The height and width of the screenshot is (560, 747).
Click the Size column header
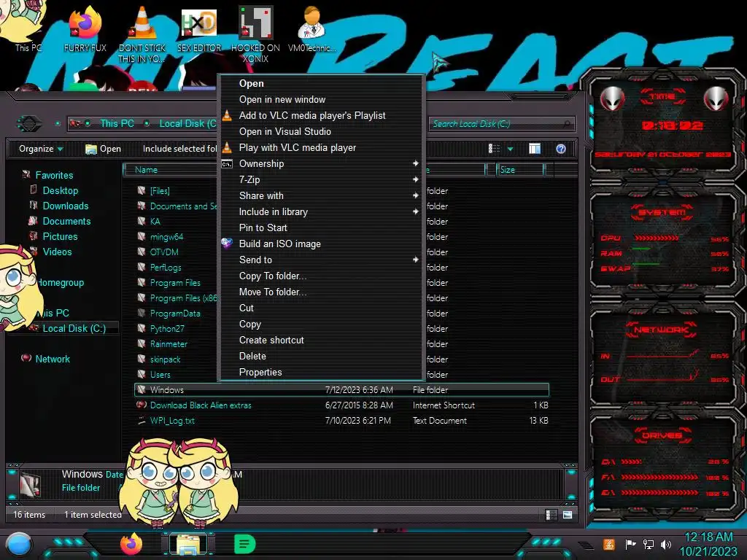tap(519, 169)
